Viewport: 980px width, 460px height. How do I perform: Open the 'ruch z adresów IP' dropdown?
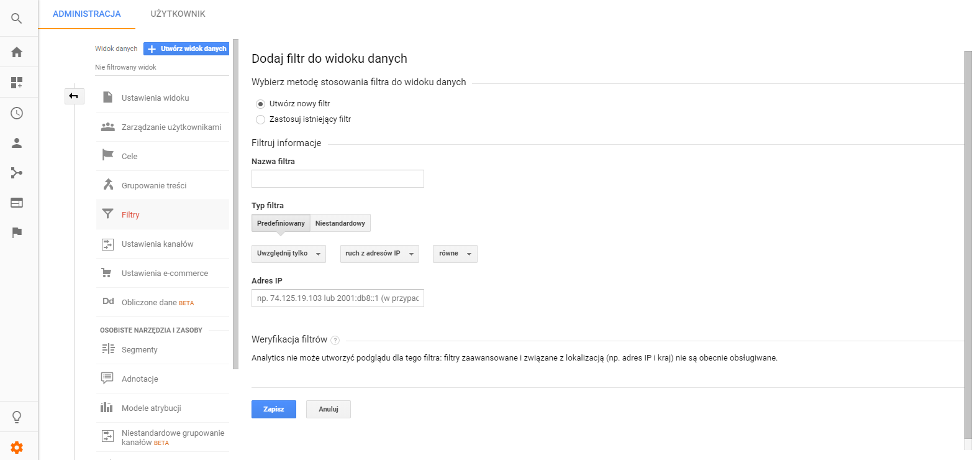coord(379,254)
